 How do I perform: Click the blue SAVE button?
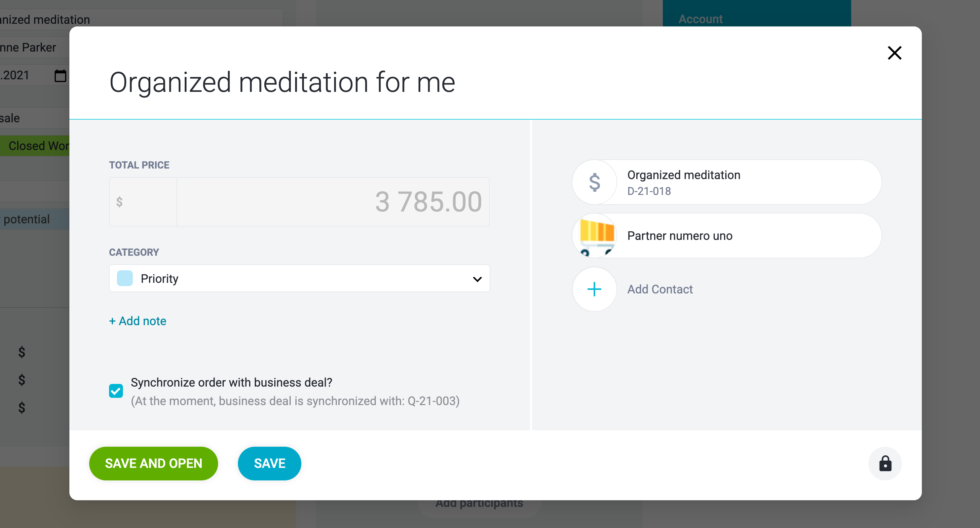pyautogui.click(x=269, y=463)
